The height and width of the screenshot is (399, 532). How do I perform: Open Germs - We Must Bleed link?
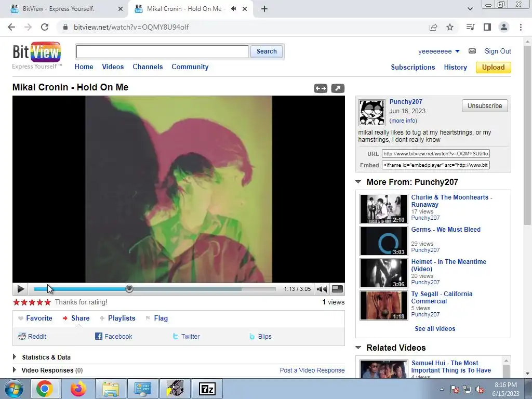coord(446,230)
